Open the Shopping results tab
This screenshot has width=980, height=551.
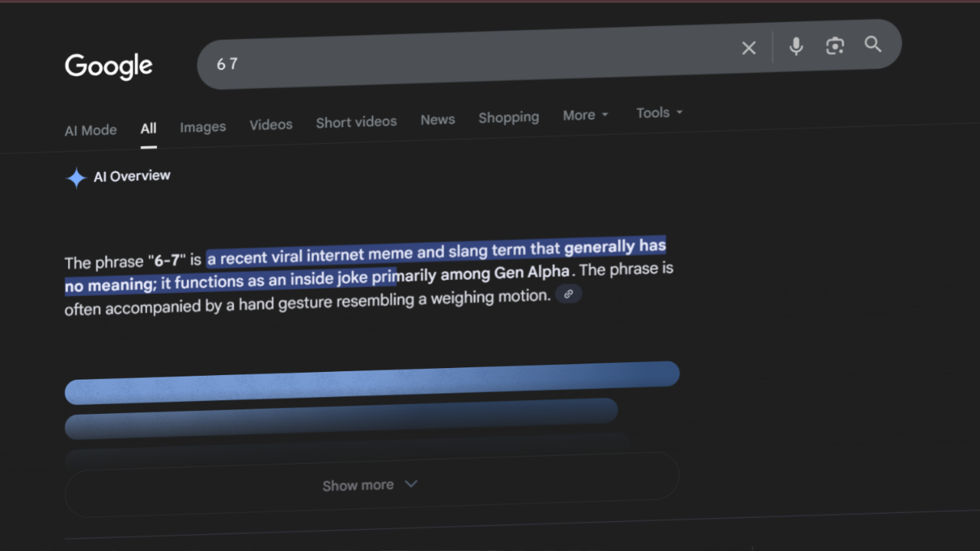[x=508, y=117]
